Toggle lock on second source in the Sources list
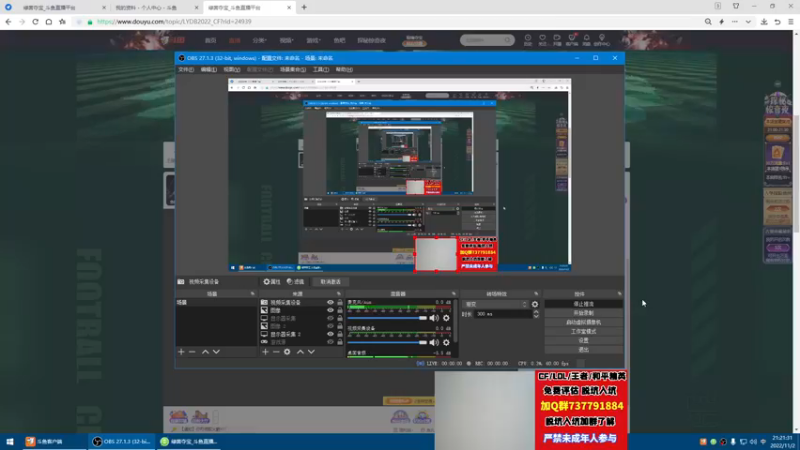 click(340, 310)
